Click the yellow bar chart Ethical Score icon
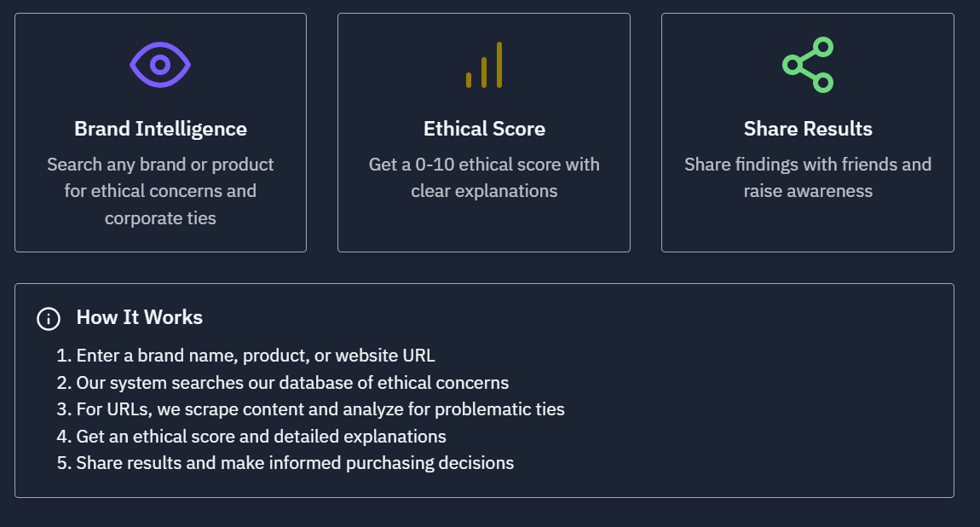Image resolution: width=980 pixels, height=527 pixels. pyautogui.click(x=484, y=65)
